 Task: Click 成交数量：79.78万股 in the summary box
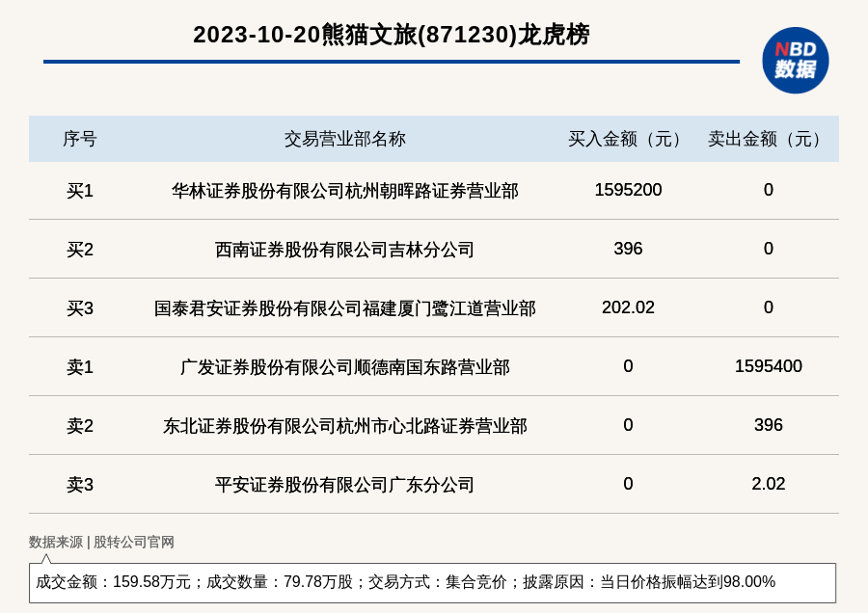(x=280, y=582)
